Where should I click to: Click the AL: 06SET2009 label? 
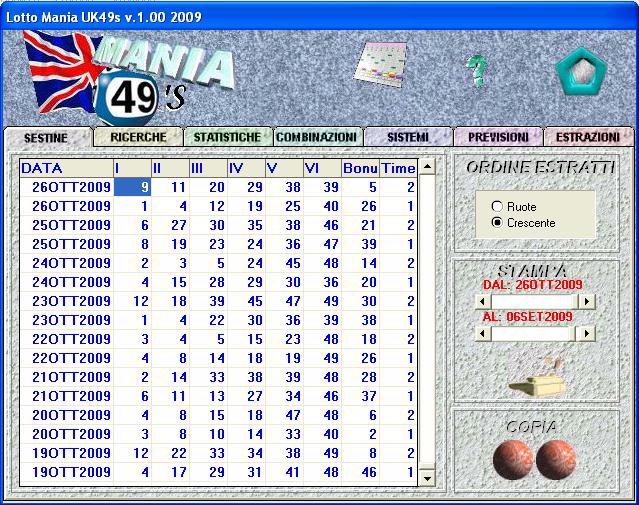(x=527, y=317)
